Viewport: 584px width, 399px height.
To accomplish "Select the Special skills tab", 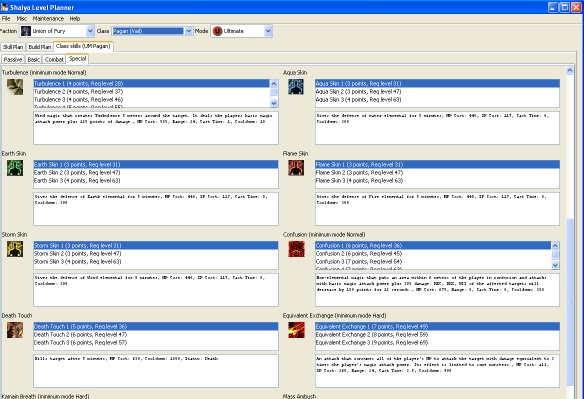I will pyautogui.click(x=77, y=59).
